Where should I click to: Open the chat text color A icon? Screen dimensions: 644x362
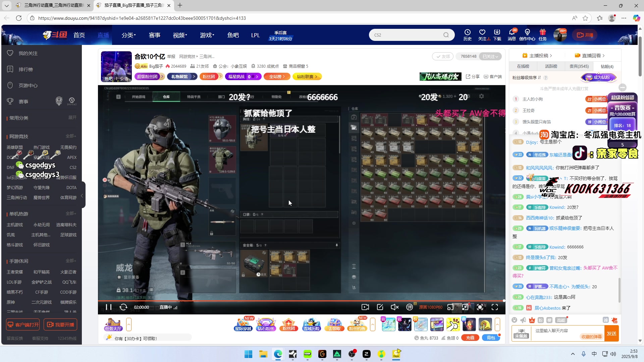pyautogui.click(x=532, y=320)
